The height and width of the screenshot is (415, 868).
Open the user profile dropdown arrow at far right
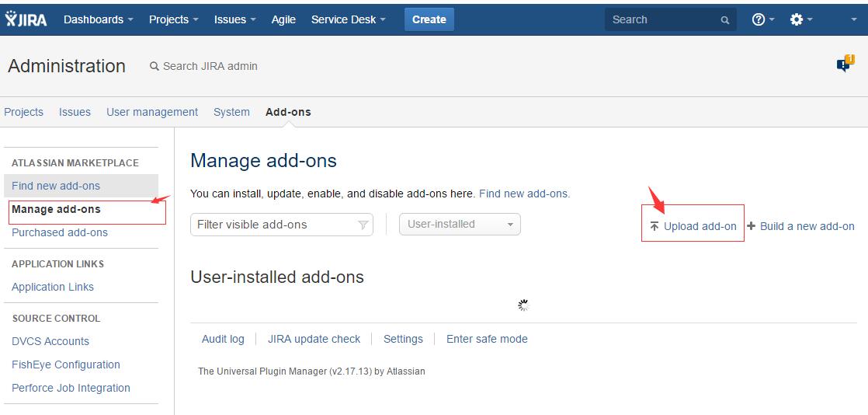click(853, 19)
